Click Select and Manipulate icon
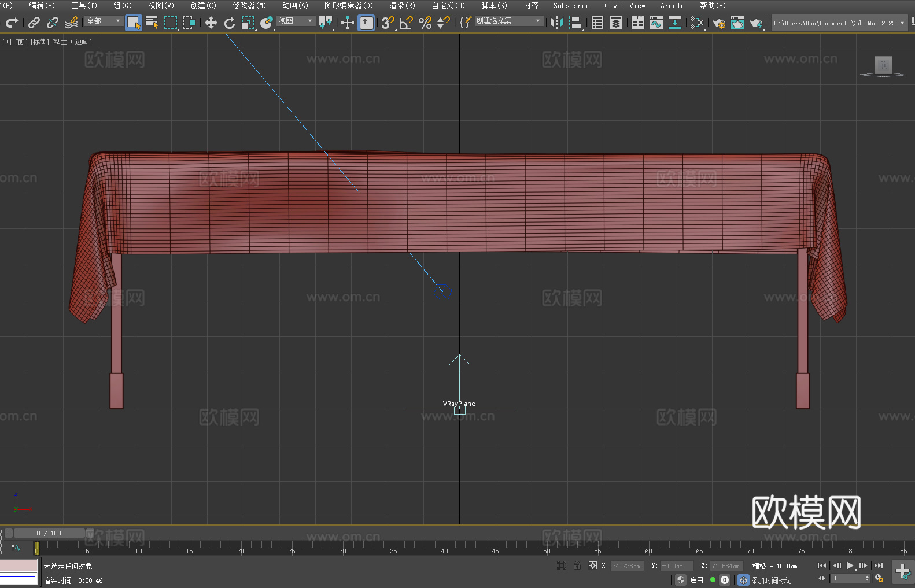The height and width of the screenshot is (588, 915). coord(348,23)
